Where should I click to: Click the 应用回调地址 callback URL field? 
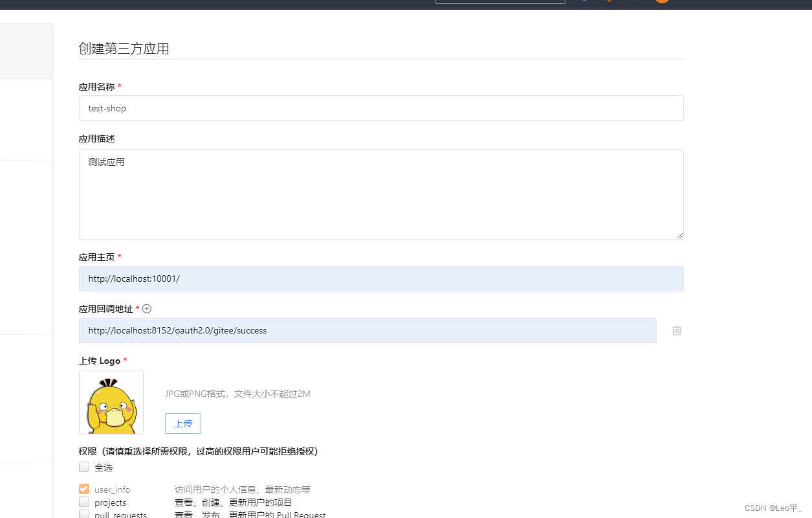(x=368, y=330)
